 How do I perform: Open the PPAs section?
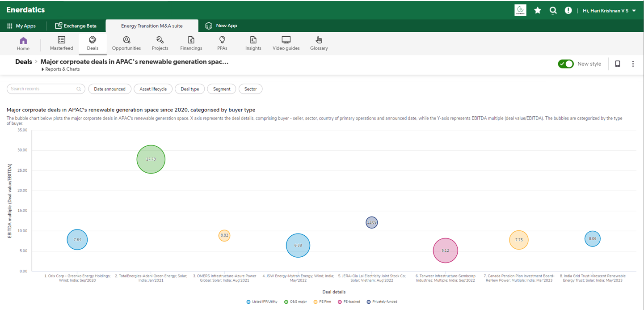click(222, 43)
